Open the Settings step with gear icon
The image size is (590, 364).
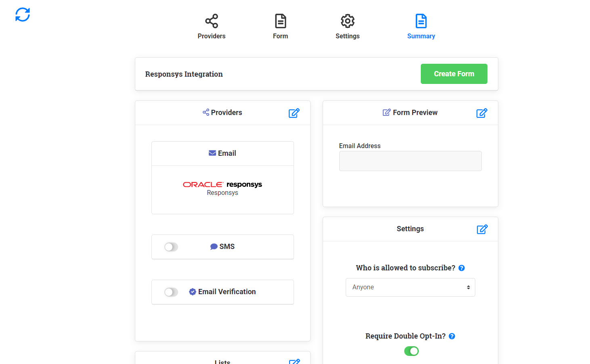coord(347,27)
